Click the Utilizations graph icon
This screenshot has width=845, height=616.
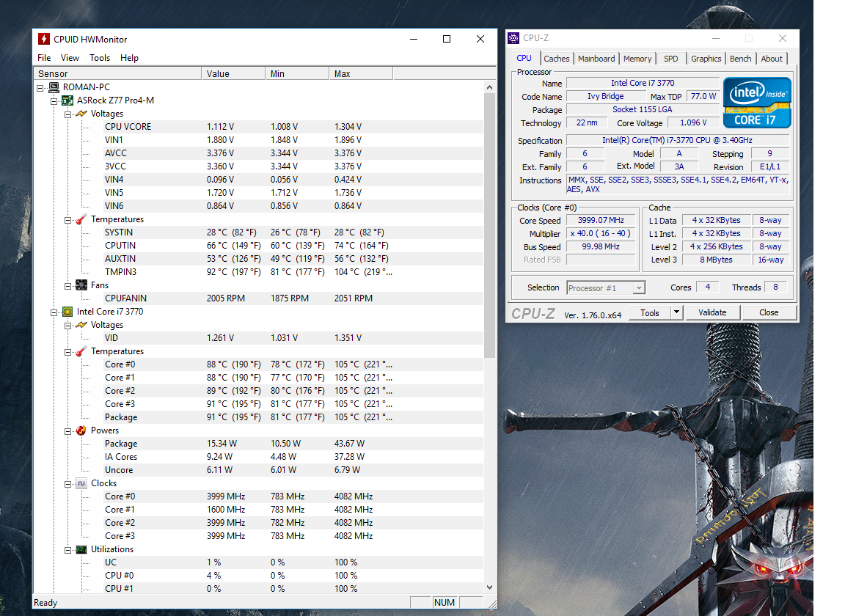(81, 550)
